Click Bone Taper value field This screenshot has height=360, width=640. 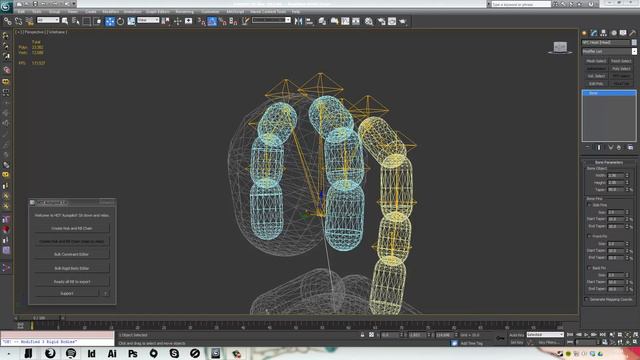point(616,189)
